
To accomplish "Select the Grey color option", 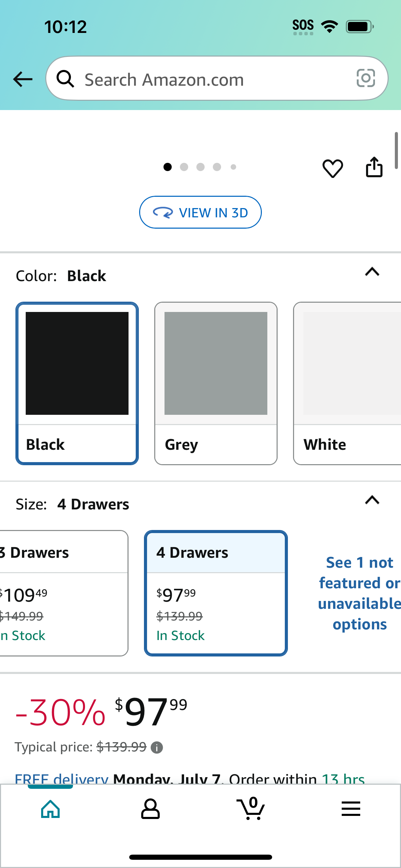I will coord(216,383).
